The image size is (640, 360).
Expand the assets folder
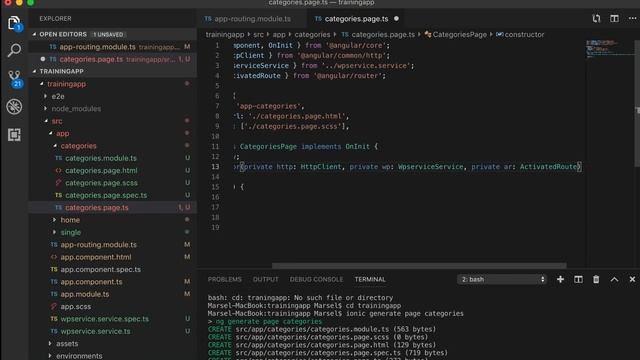click(50, 344)
